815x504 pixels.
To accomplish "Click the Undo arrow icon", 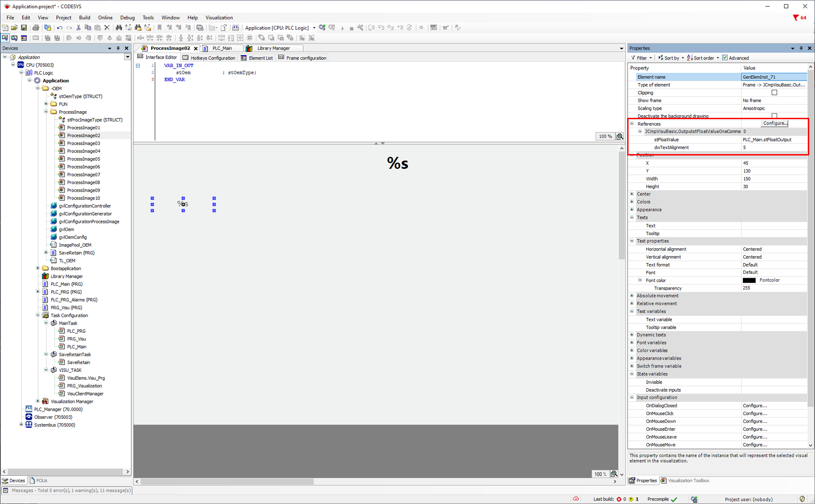I will (x=60, y=28).
